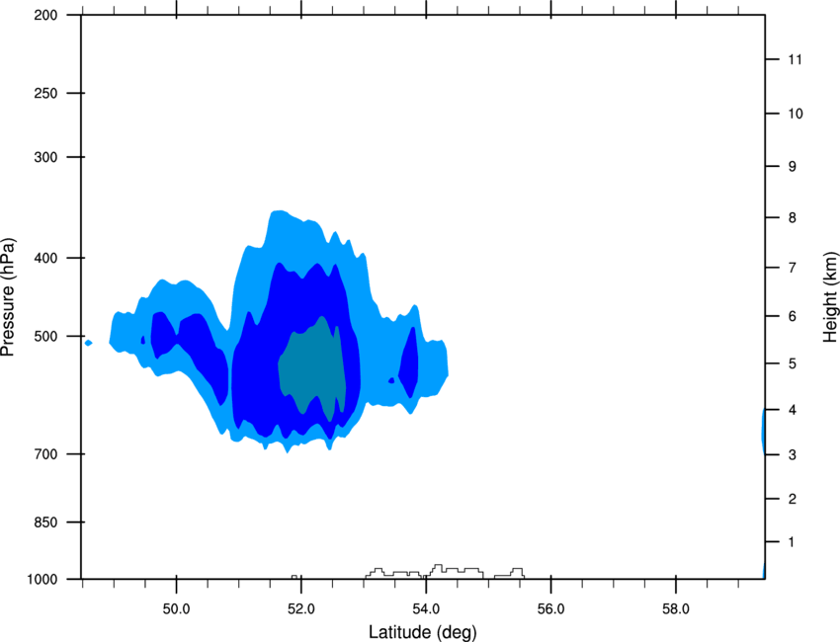Pick the 2 km height label

793,499
